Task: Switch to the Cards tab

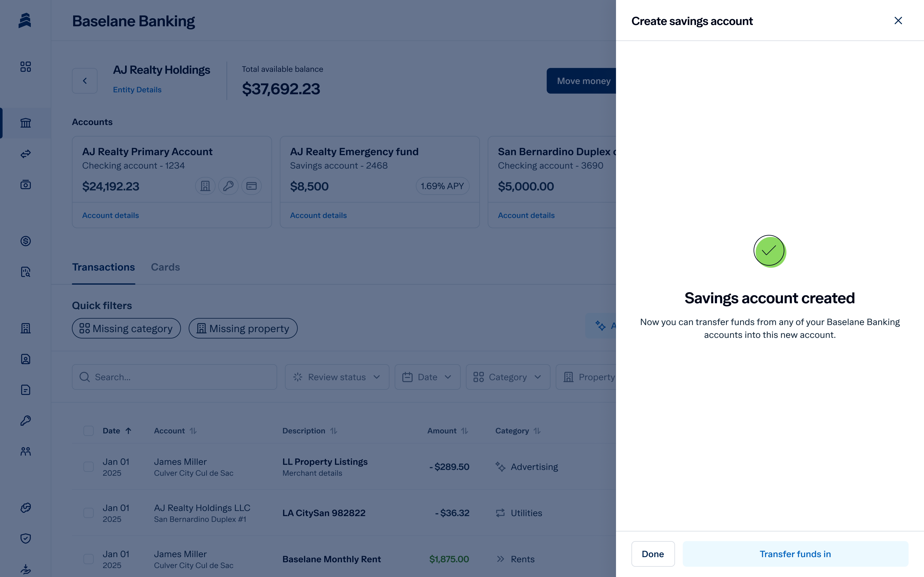Action: pos(165,267)
